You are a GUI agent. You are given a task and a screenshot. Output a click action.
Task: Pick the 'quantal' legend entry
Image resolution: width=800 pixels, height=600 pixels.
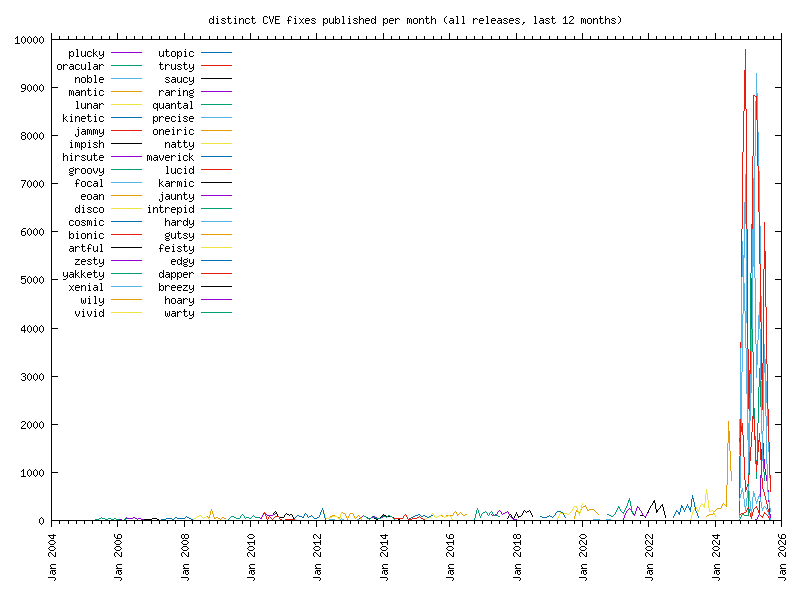(173, 105)
